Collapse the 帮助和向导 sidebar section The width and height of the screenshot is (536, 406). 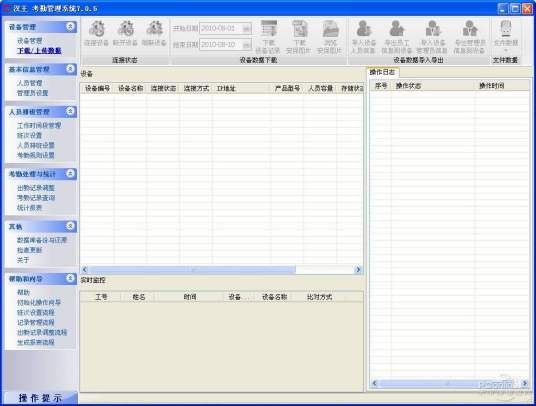(x=70, y=279)
